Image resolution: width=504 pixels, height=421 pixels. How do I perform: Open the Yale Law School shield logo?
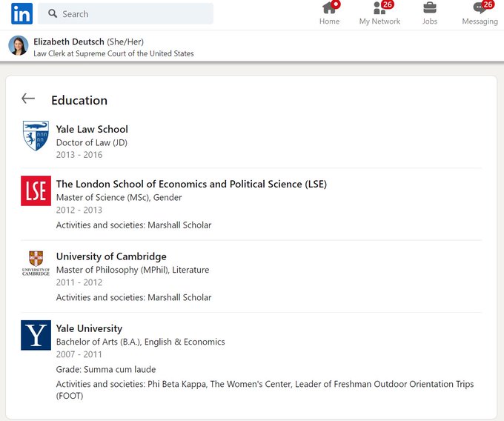[x=36, y=136]
